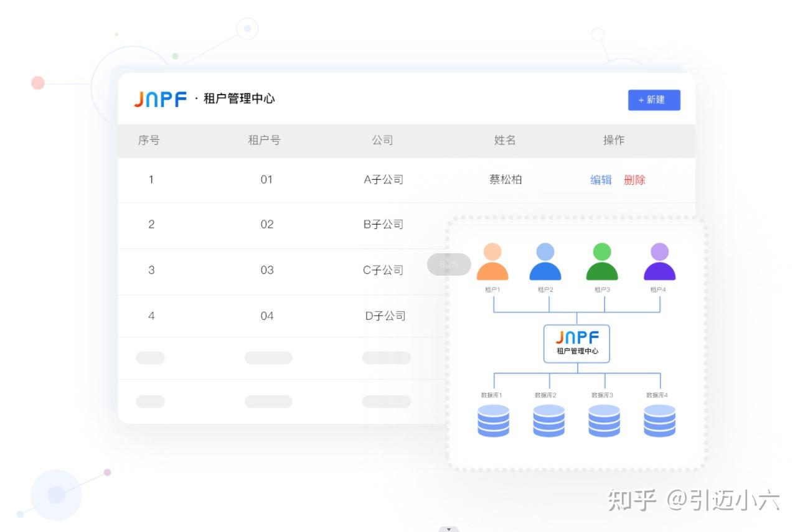Screen dimensions: 800x532
Task: Click the +新建 button
Action: tap(654, 100)
